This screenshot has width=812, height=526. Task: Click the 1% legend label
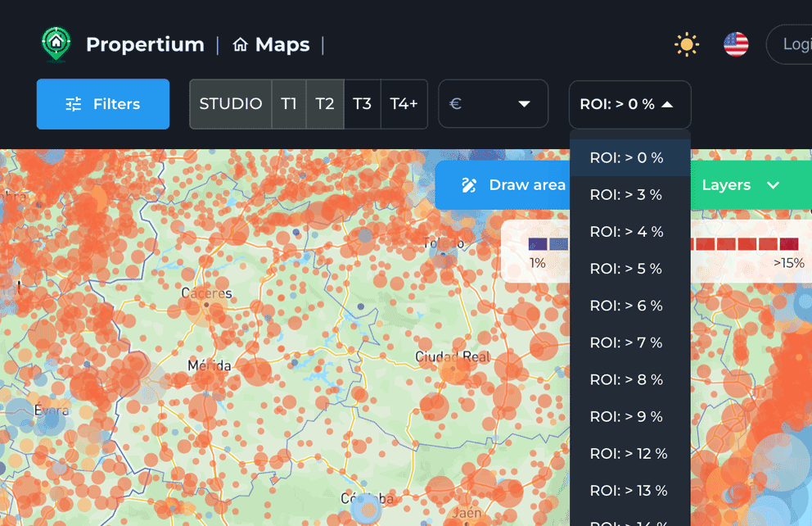pyautogui.click(x=538, y=263)
